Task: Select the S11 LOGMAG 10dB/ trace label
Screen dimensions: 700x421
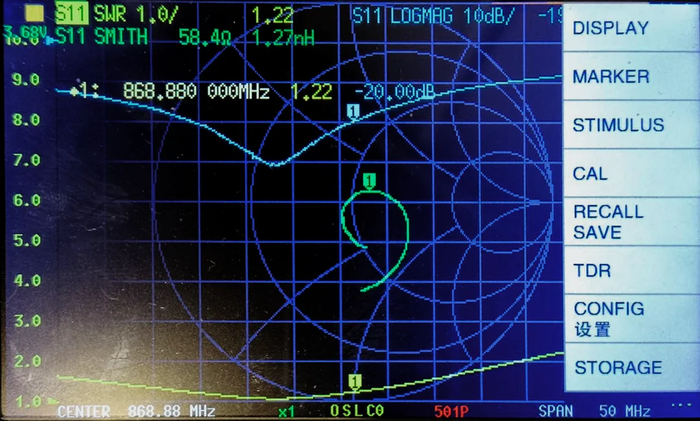Action: coord(433,17)
